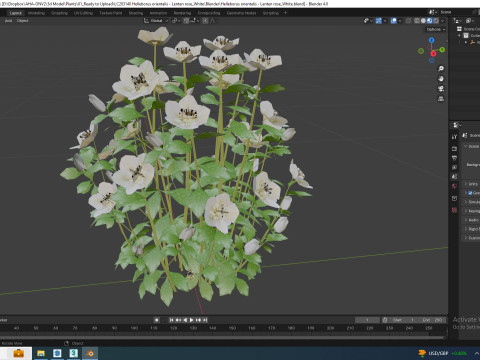Image resolution: width=480 pixels, height=360 pixels.
Task: Select material preview viewport shading
Action: [x=430, y=21]
